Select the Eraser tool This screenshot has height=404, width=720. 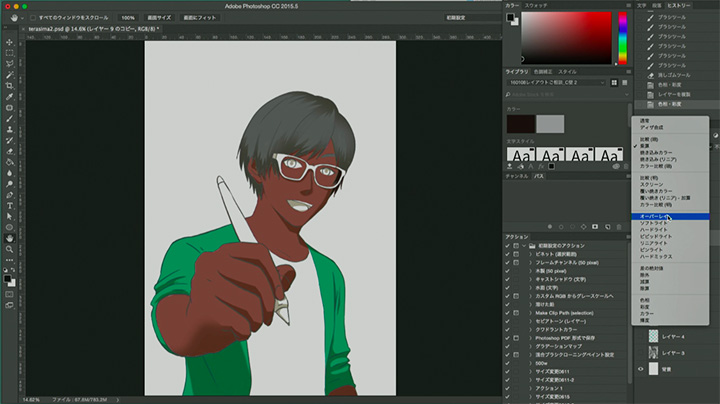(9, 152)
